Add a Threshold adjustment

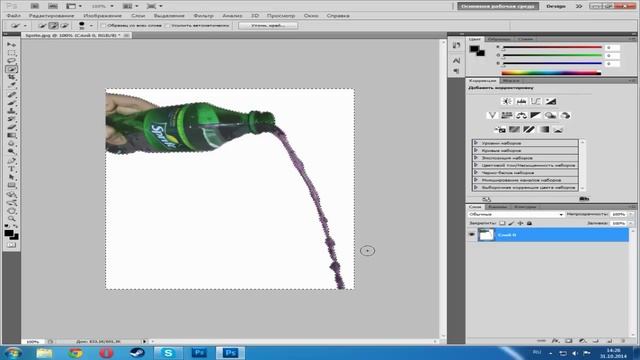coord(529,130)
